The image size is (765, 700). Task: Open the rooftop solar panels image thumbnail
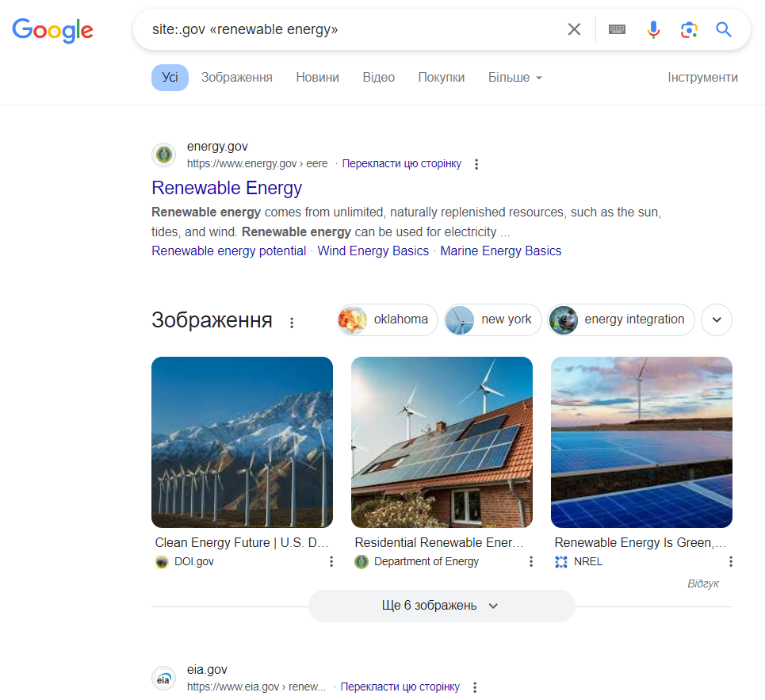[442, 442]
